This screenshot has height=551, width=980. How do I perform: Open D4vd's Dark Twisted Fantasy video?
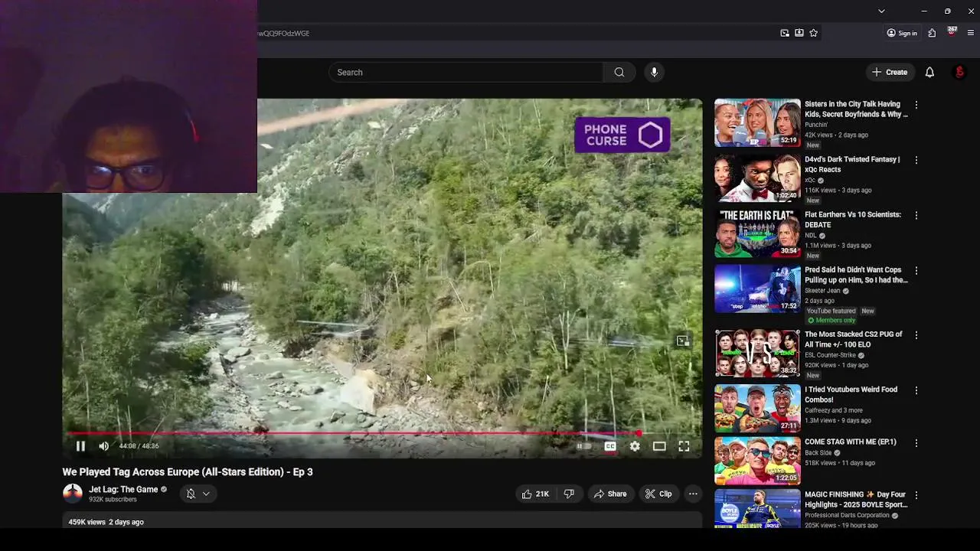pos(757,178)
